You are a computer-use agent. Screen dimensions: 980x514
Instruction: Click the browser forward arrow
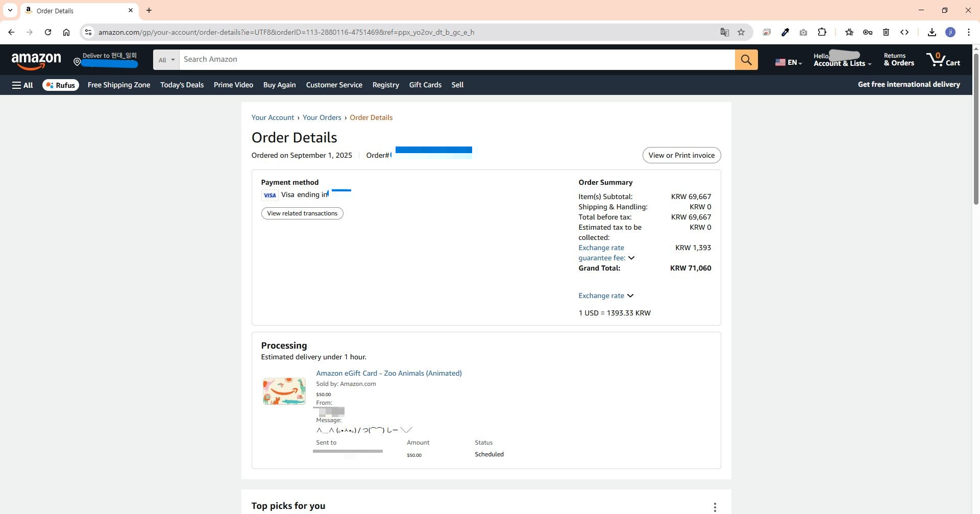(x=30, y=32)
